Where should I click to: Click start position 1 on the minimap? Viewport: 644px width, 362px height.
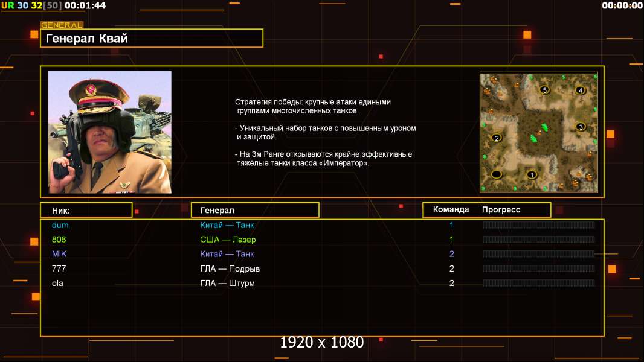(532, 175)
